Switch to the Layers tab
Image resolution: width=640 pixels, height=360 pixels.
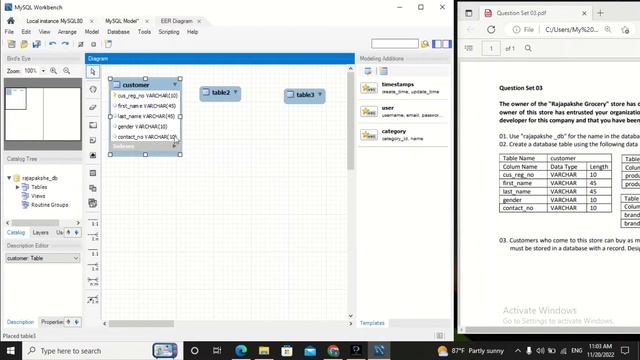coord(40,232)
